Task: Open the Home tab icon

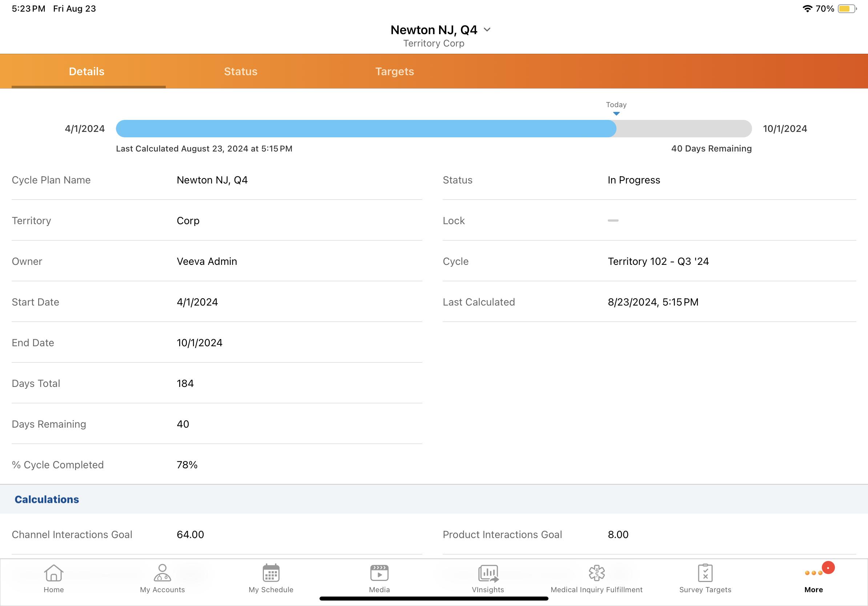Action: (54, 573)
